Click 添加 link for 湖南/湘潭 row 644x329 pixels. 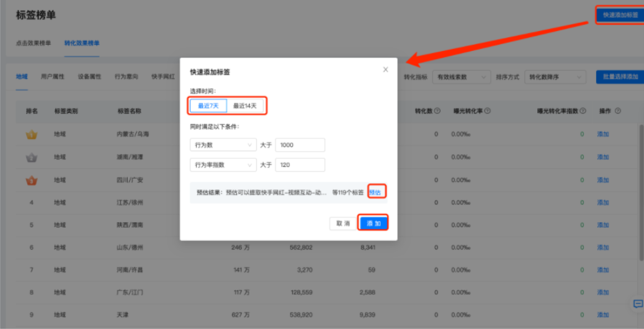[x=603, y=157]
